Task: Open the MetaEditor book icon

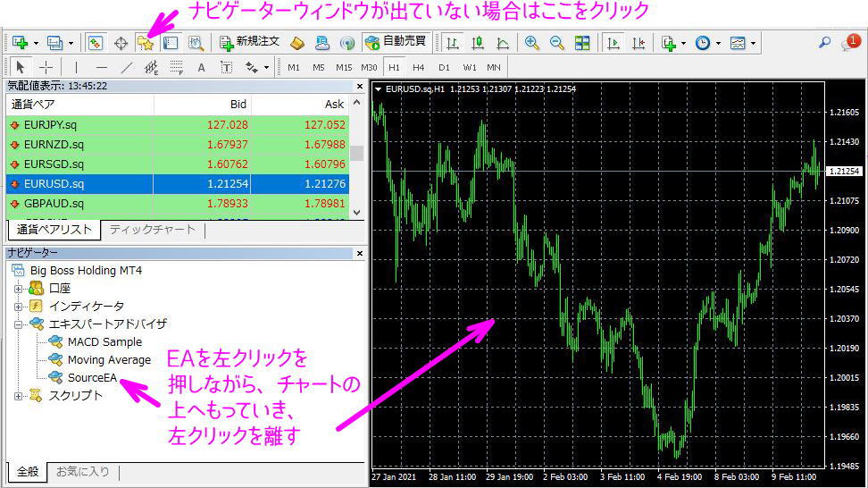Action: 297,43
